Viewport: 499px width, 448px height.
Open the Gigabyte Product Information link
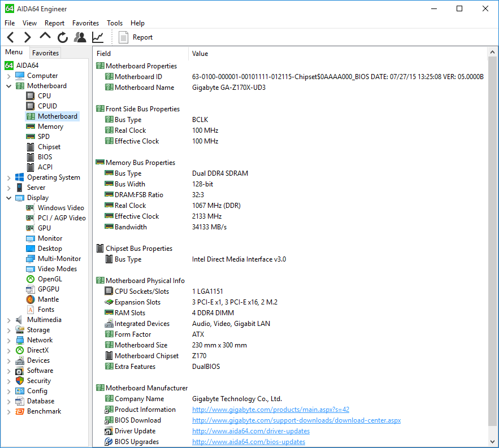pyautogui.click(x=270, y=410)
